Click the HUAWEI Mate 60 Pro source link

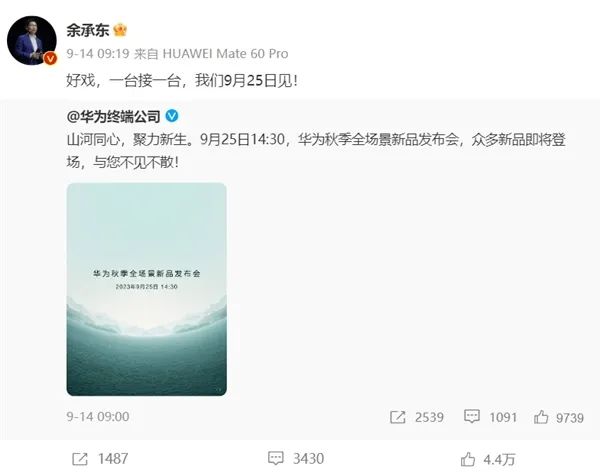[x=225, y=54]
